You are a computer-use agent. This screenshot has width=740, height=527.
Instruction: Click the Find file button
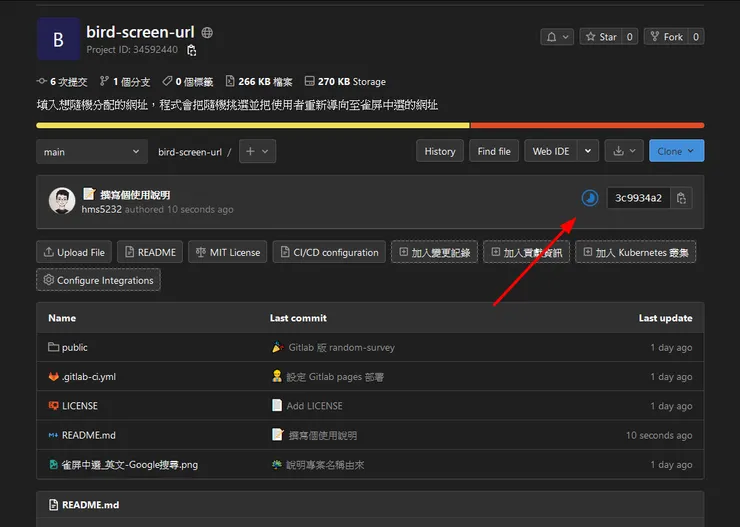[x=494, y=151]
